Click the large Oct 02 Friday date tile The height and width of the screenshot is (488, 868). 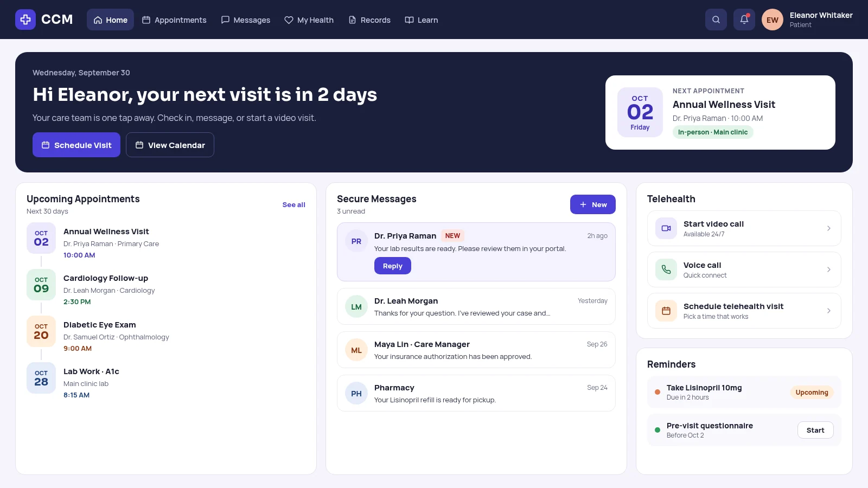click(x=640, y=112)
